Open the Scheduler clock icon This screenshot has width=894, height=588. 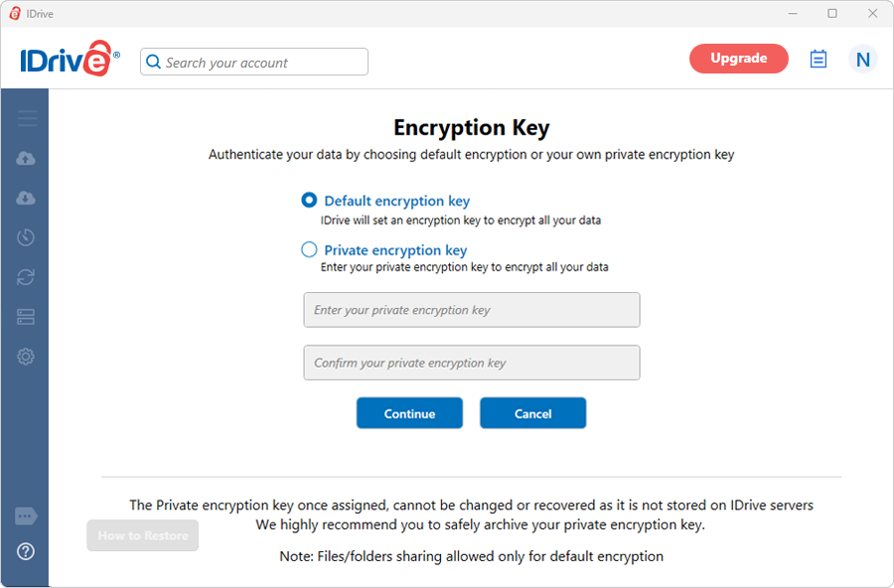click(x=26, y=237)
